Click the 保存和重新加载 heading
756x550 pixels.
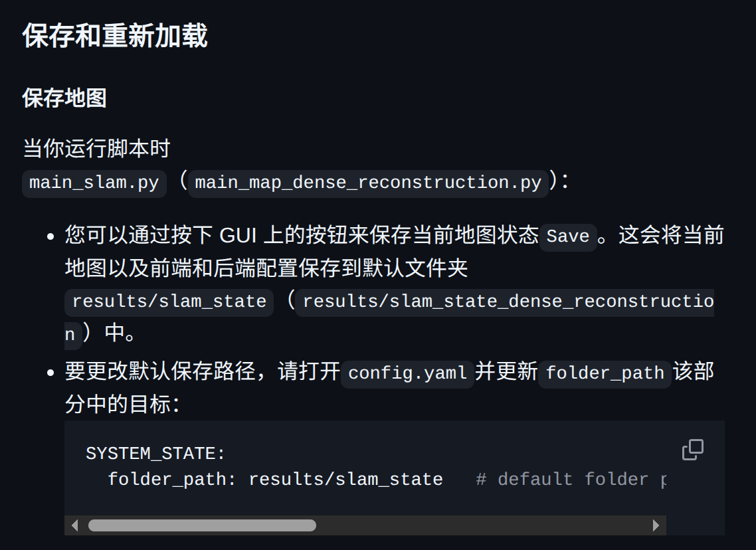click(x=115, y=36)
